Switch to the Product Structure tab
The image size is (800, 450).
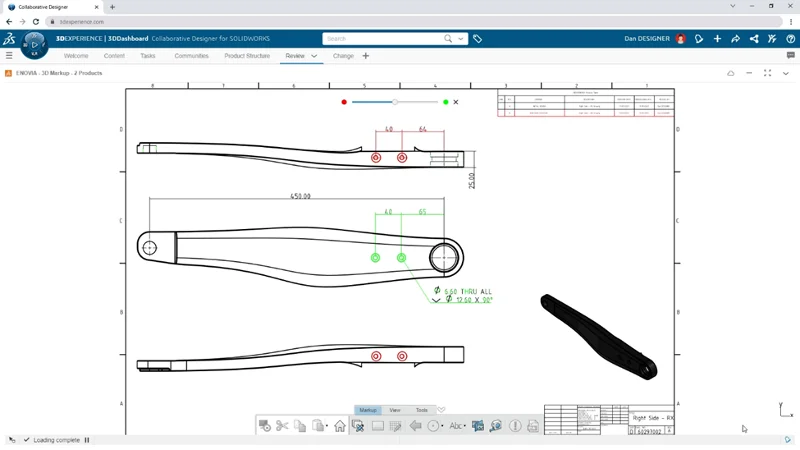pyautogui.click(x=247, y=56)
